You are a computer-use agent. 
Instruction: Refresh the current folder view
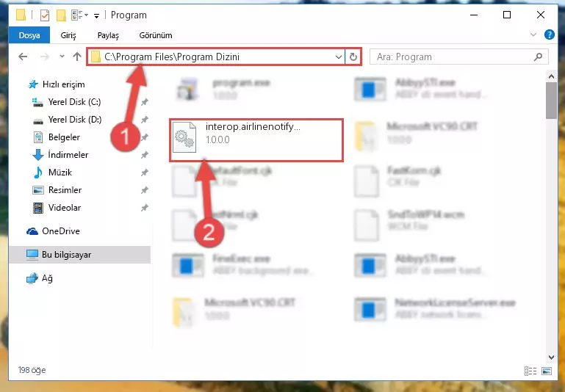pyautogui.click(x=353, y=57)
